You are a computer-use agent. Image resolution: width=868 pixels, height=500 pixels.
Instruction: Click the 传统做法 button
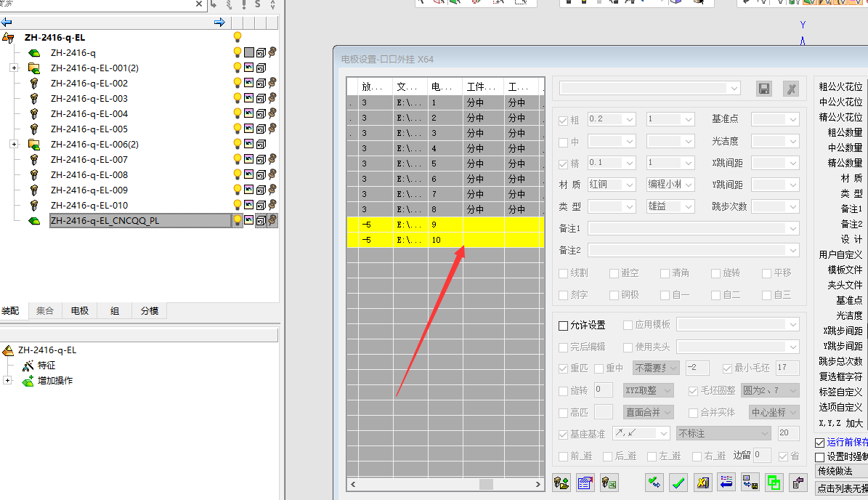point(841,471)
